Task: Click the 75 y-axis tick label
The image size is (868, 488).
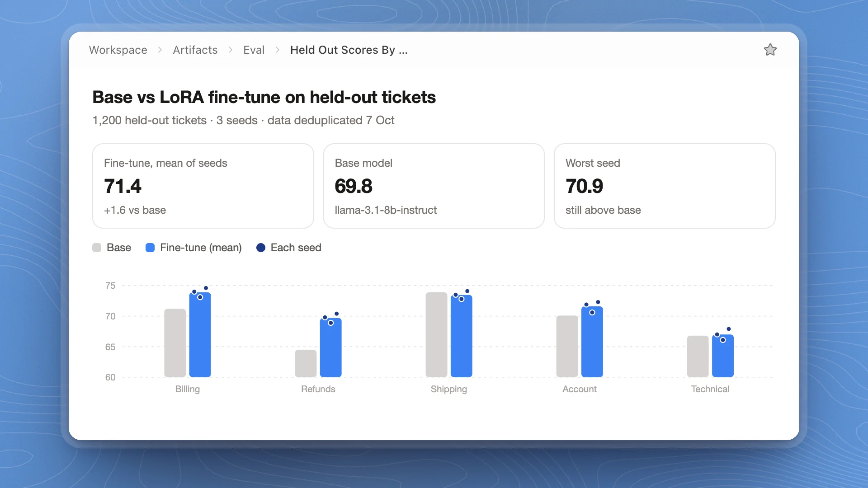Action: click(x=110, y=286)
